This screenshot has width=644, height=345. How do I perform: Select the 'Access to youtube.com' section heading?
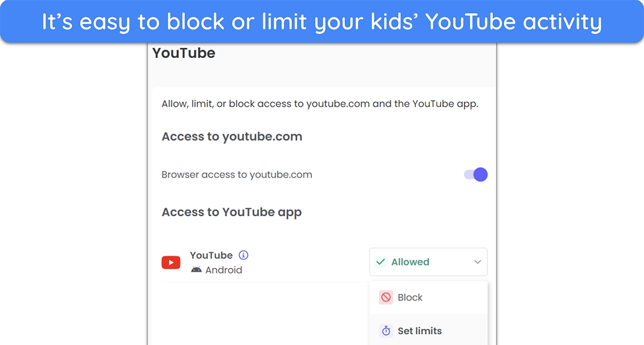point(232,136)
